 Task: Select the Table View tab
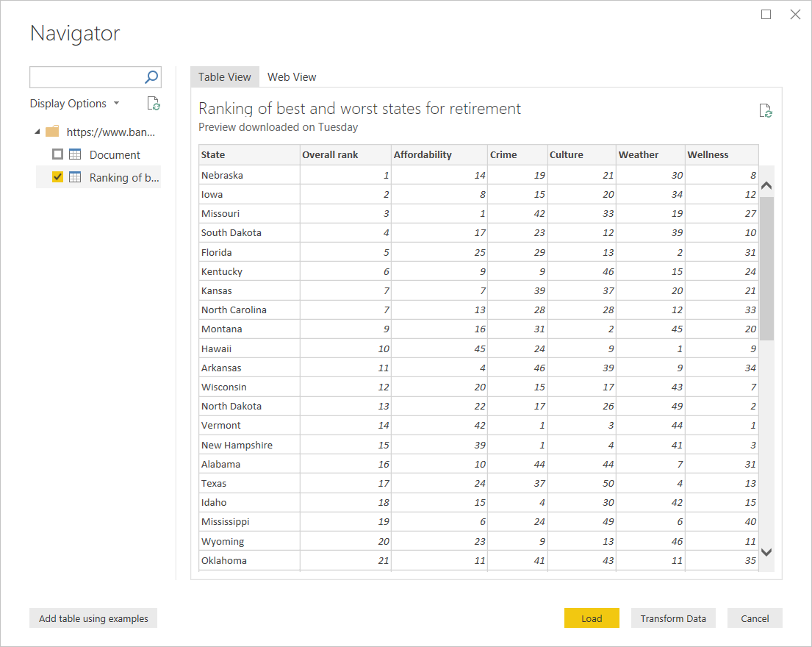pos(225,77)
